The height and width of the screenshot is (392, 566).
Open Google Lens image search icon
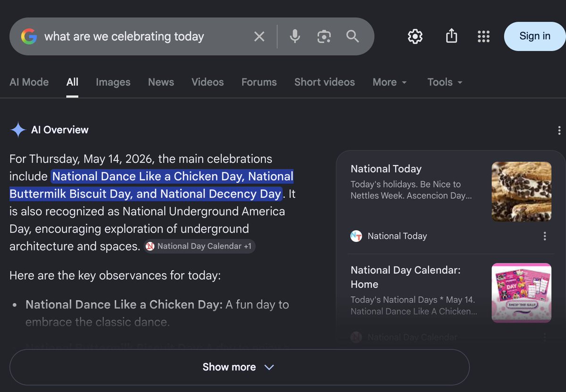coord(324,36)
